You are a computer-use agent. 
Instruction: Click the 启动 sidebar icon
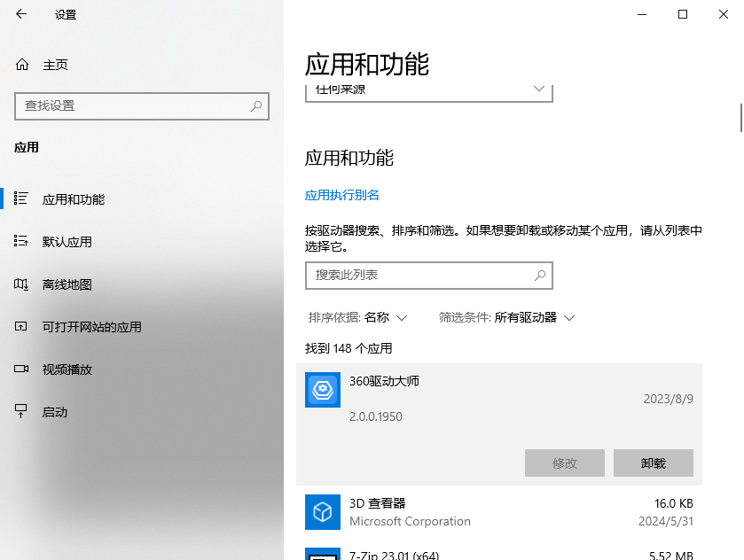[21, 411]
